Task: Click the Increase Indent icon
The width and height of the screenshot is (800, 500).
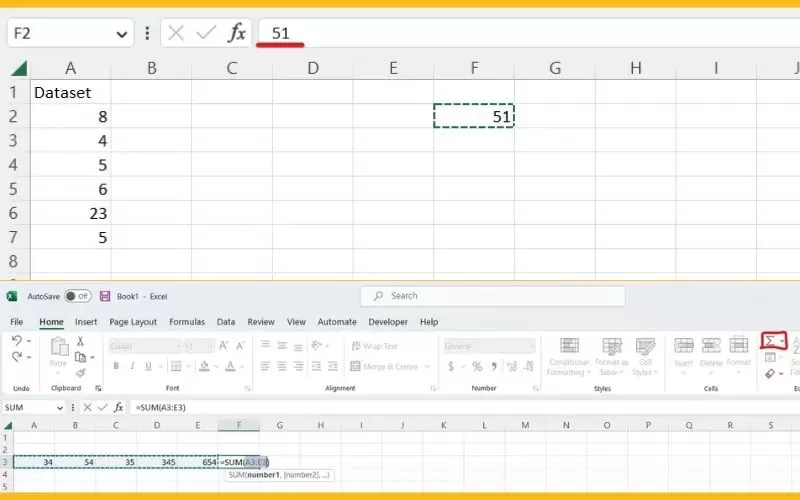Action: pyautogui.click(x=333, y=366)
